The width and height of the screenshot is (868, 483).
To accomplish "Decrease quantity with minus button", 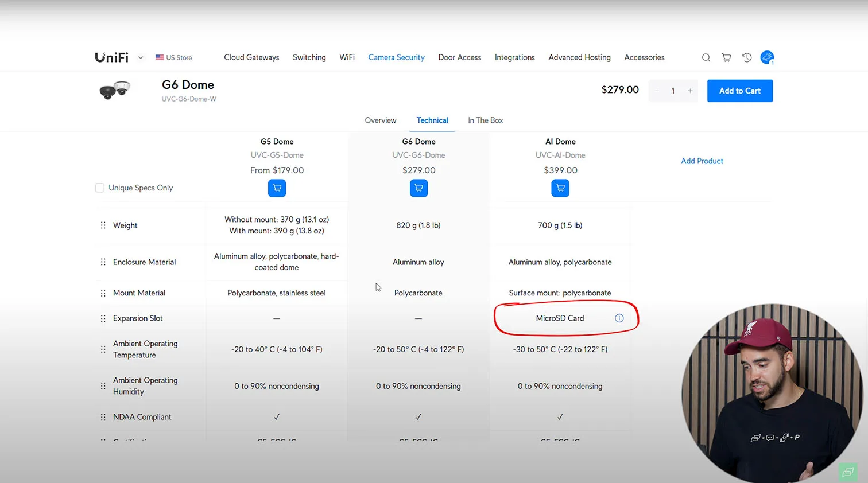I will tap(657, 91).
